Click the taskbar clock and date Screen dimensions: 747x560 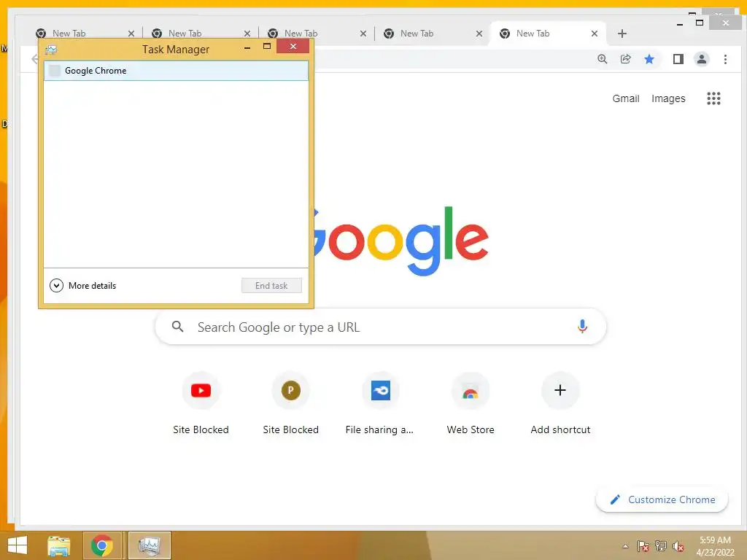pyautogui.click(x=715, y=546)
